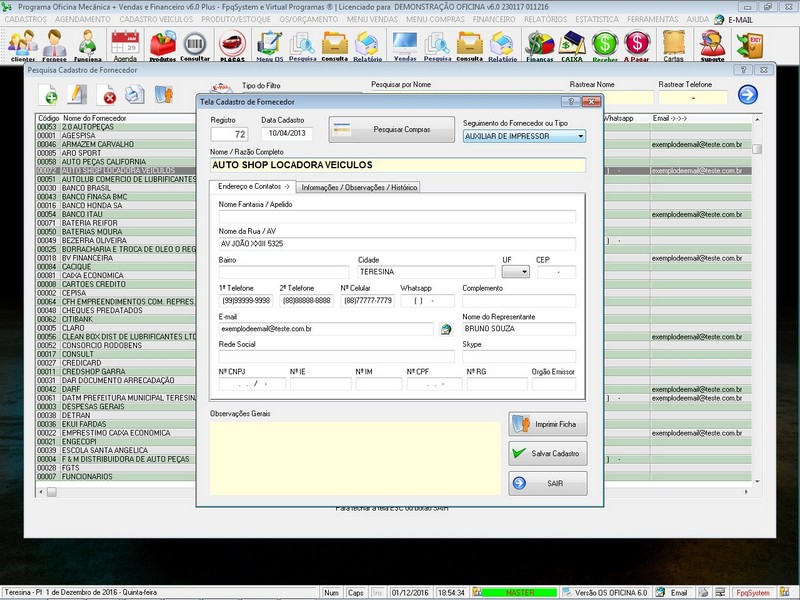Click the Agenda calendar icon

(x=125, y=44)
